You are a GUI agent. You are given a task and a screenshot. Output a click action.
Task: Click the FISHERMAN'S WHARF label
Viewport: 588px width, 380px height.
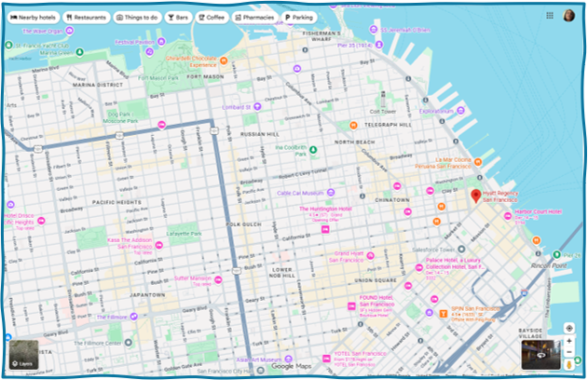(321, 36)
